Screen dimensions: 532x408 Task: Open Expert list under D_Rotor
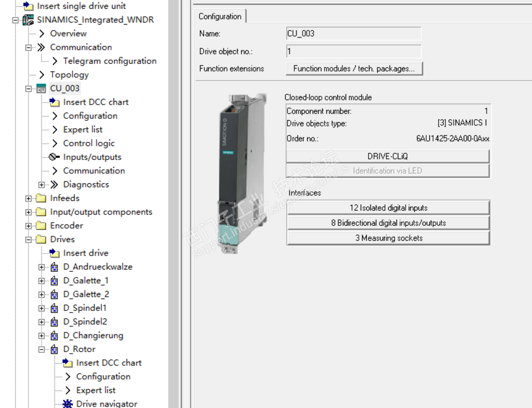(x=96, y=390)
